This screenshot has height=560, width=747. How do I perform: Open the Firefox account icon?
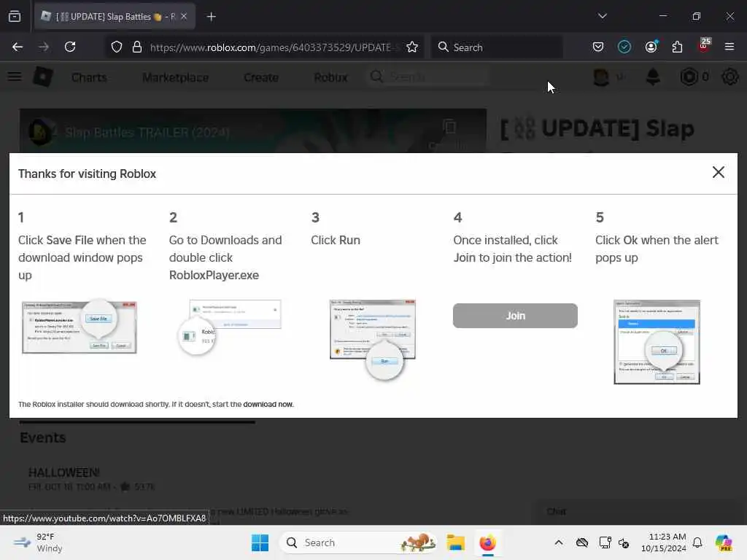tap(651, 47)
